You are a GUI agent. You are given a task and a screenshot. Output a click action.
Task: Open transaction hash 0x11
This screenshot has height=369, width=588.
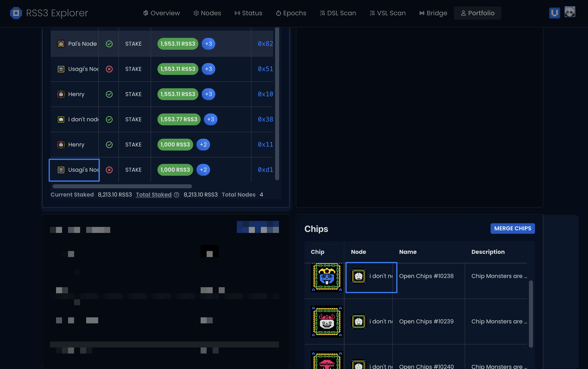(265, 145)
